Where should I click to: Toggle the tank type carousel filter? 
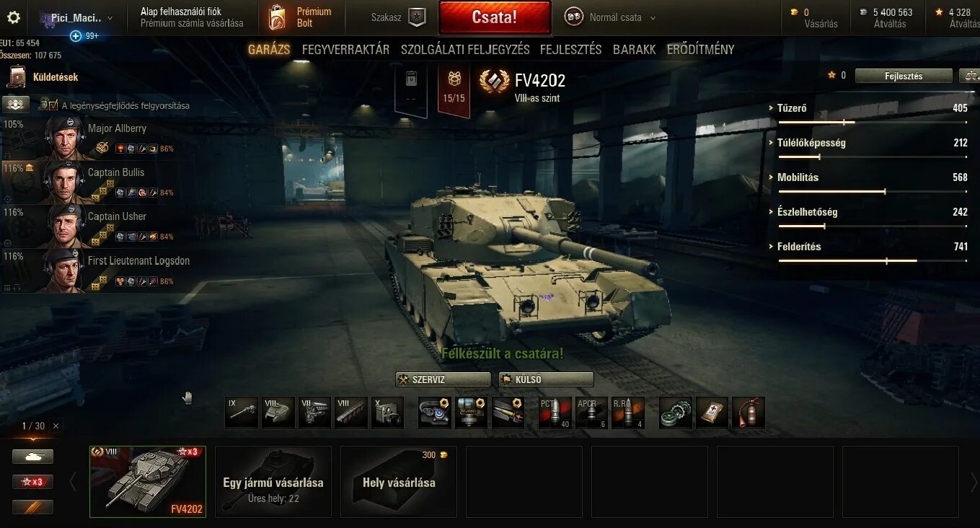click(32, 457)
